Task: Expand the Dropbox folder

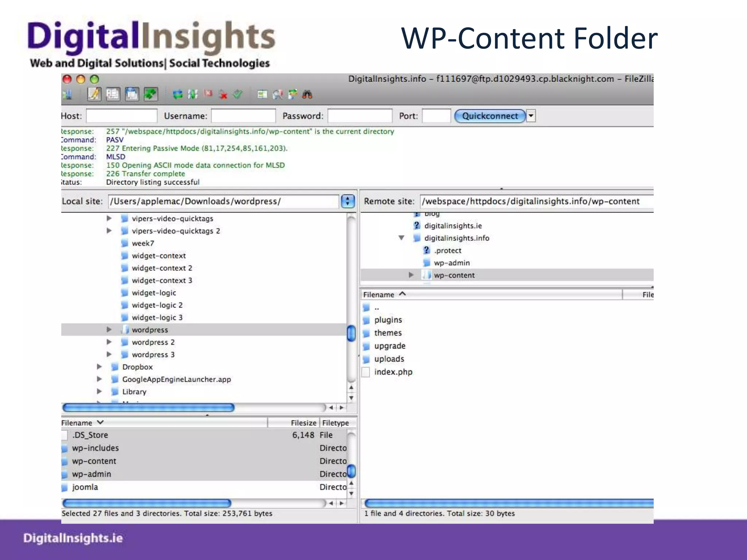Action: 99,367
